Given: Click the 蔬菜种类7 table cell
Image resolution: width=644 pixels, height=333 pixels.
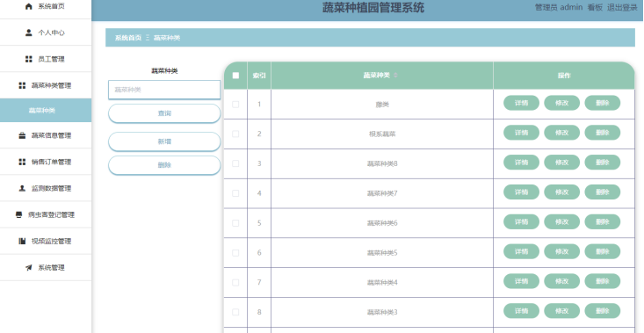Looking at the screenshot, I should 382,193.
